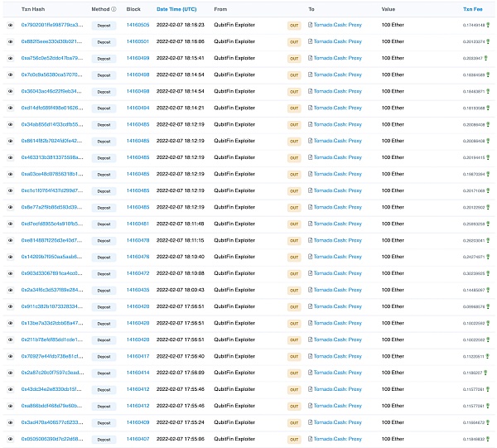Viewport: 497px width, 448px height.
Task: Click the gas lightbulb icon in first row
Action: pyautogui.click(x=488, y=25)
